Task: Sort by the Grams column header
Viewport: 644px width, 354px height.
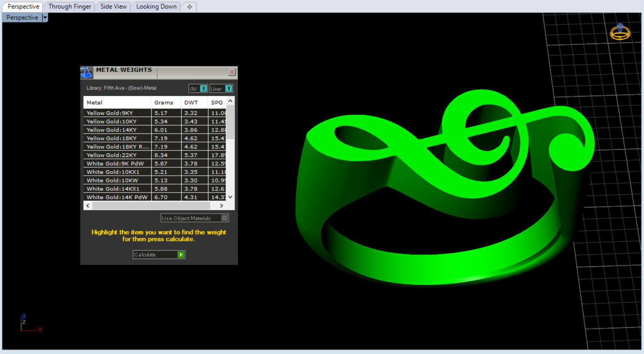Action: [x=166, y=103]
